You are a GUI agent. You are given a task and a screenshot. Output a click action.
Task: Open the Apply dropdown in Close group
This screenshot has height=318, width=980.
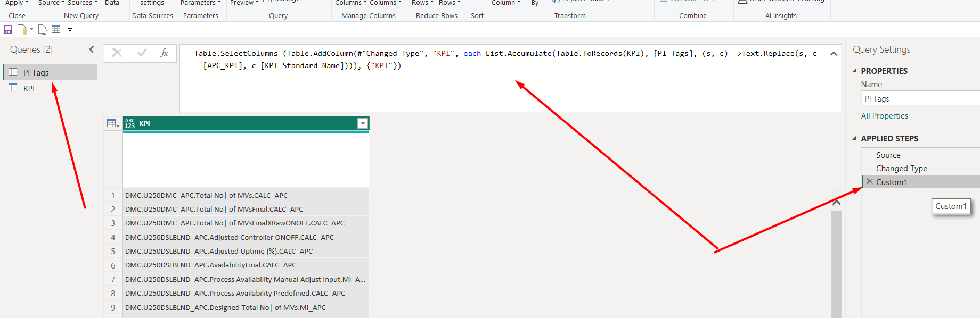[x=17, y=3]
